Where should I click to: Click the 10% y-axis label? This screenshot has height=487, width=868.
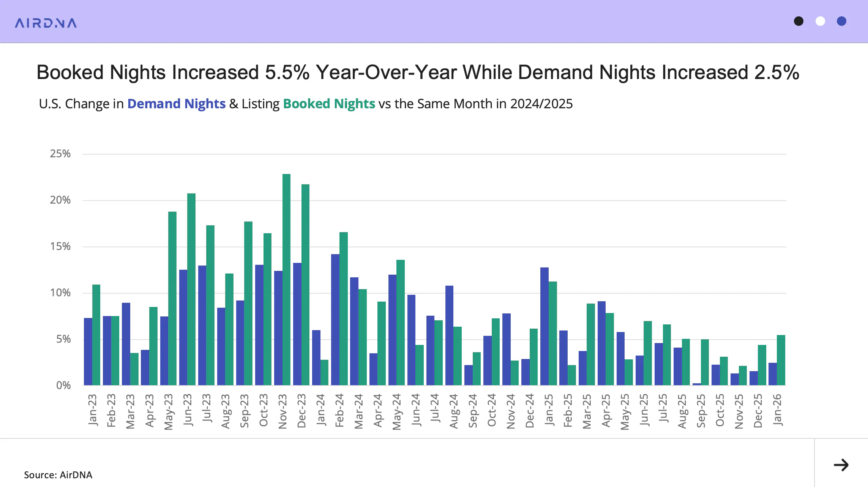click(x=60, y=293)
